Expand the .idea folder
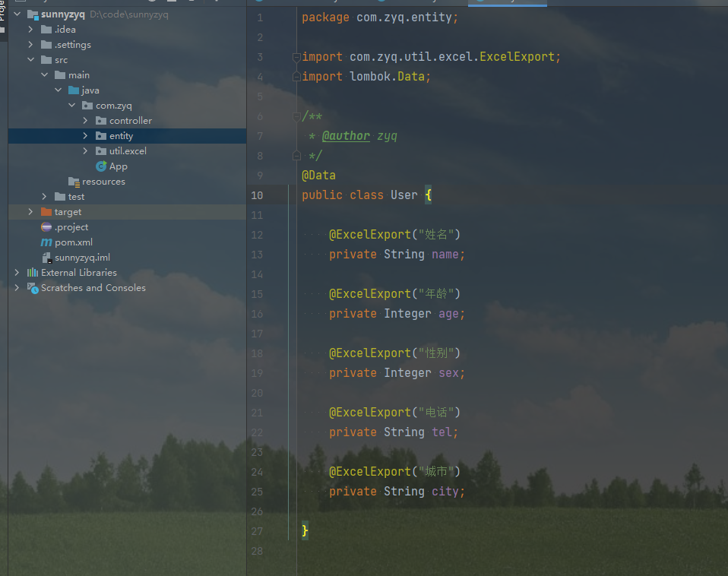 pyautogui.click(x=31, y=30)
